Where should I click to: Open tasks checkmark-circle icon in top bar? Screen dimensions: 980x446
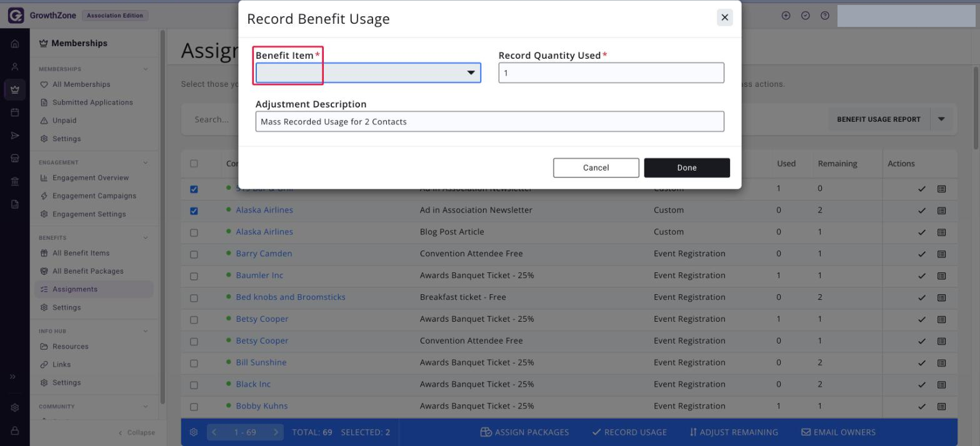(806, 16)
